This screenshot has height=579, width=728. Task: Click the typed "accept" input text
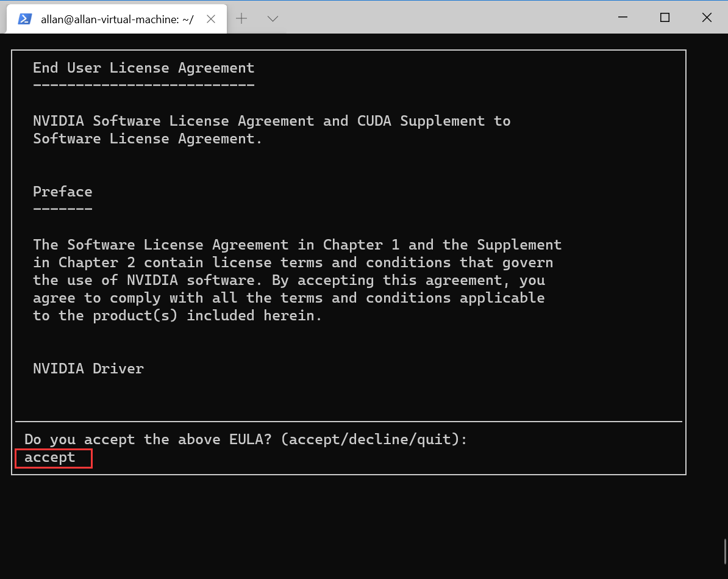tap(50, 458)
